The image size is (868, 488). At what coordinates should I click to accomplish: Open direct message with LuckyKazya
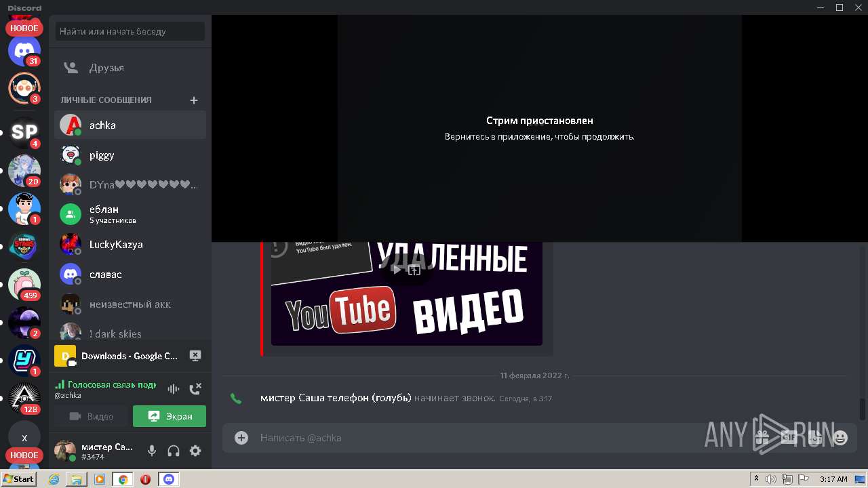coord(130,244)
